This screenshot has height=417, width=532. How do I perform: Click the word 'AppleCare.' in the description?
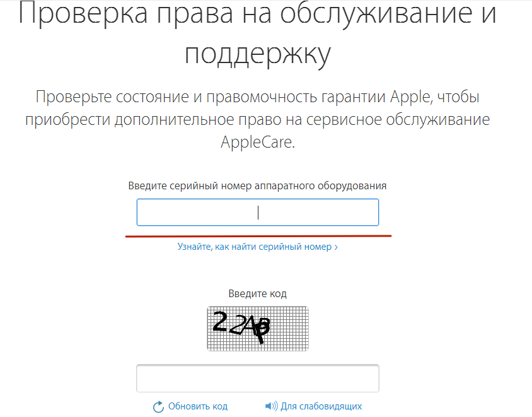tap(258, 142)
